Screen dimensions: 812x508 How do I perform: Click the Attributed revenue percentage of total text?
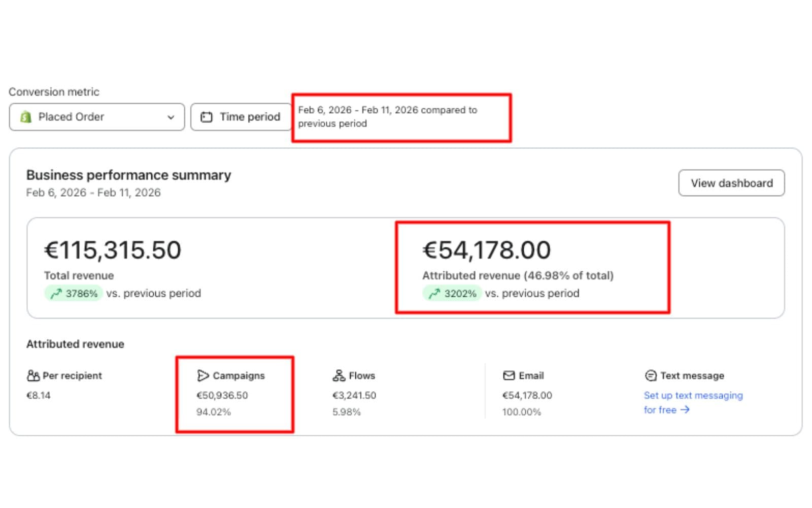click(x=517, y=275)
